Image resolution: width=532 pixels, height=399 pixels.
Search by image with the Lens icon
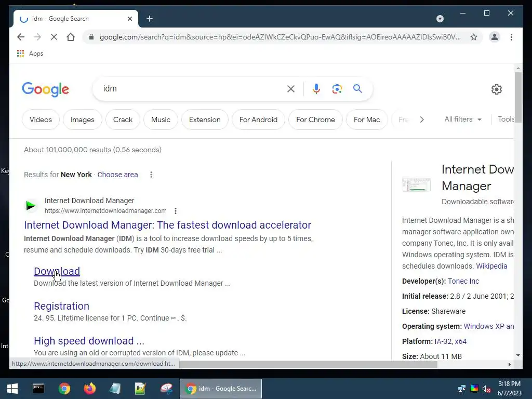[x=337, y=89]
